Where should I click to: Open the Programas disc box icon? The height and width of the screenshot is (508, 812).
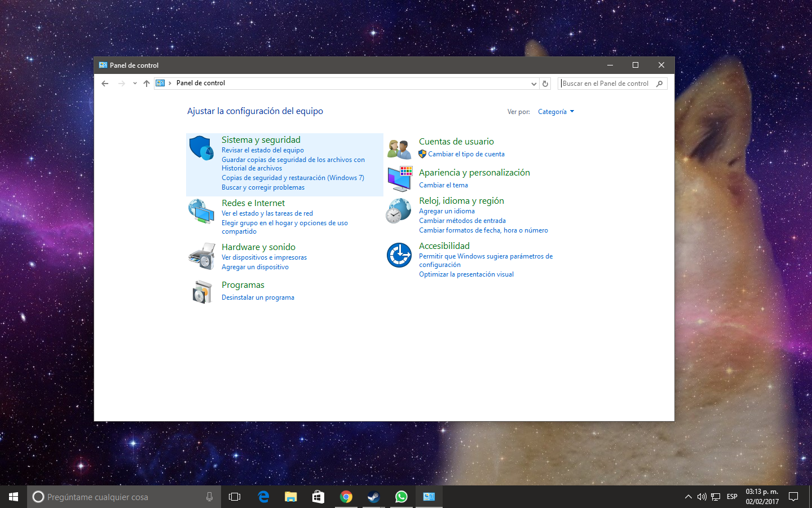coord(201,292)
